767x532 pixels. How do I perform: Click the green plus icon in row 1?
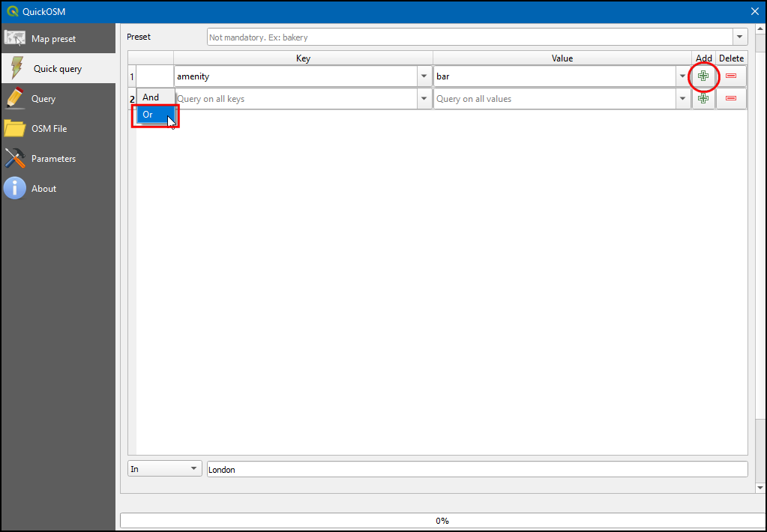click(703, 76)
